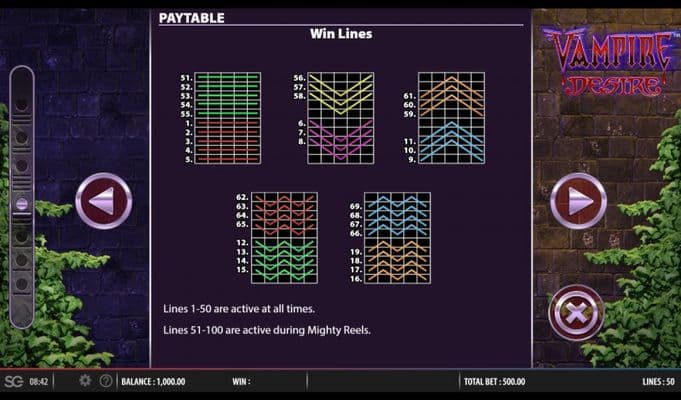
Task: Click the Vampire Desire game logo
Action: click(604, 62)
